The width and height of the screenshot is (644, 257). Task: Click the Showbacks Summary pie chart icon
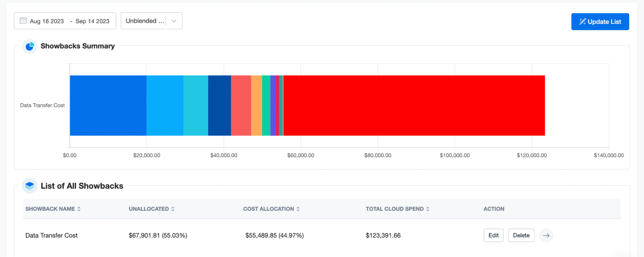click(x=30, y=46)
